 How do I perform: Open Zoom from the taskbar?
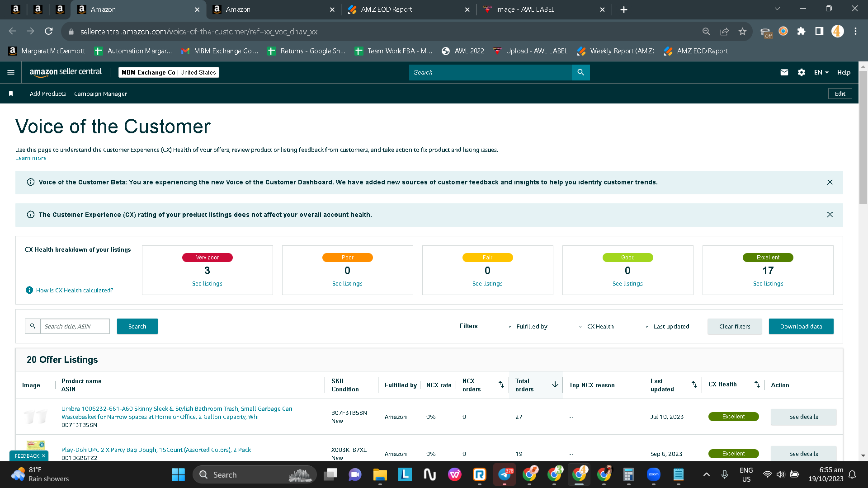tap(654, 474)
